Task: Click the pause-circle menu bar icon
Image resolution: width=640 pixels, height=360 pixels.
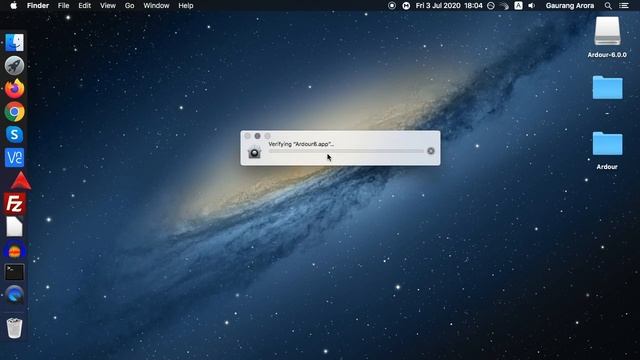Action: [406, 6]
